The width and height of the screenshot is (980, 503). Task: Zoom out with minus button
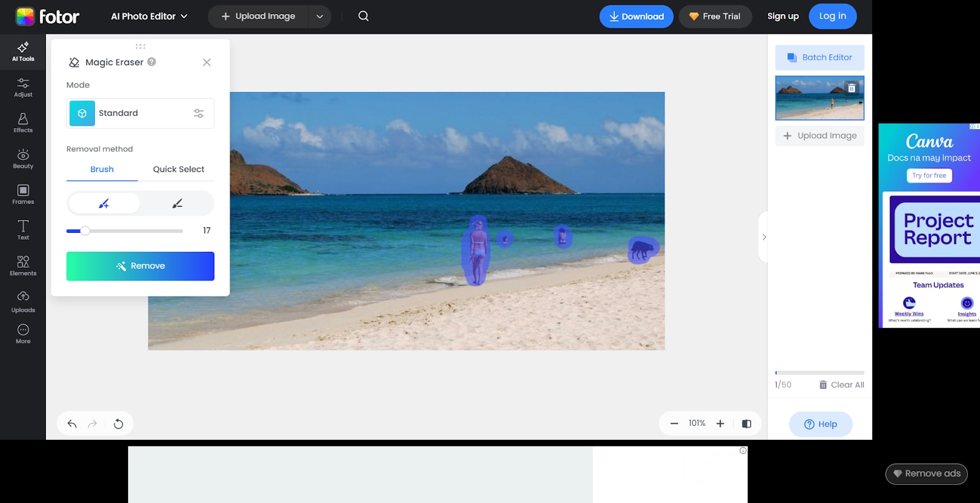click(674, 423)
